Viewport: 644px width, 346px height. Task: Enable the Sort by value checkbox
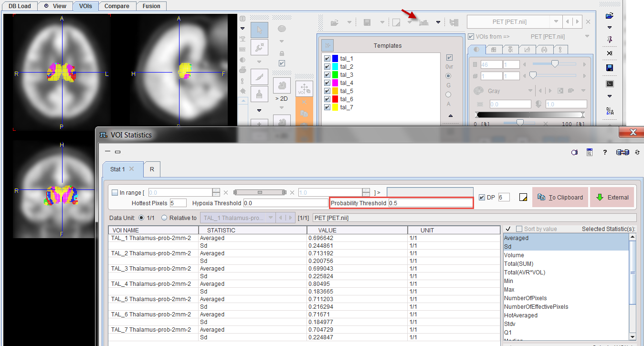pos(519,229)
